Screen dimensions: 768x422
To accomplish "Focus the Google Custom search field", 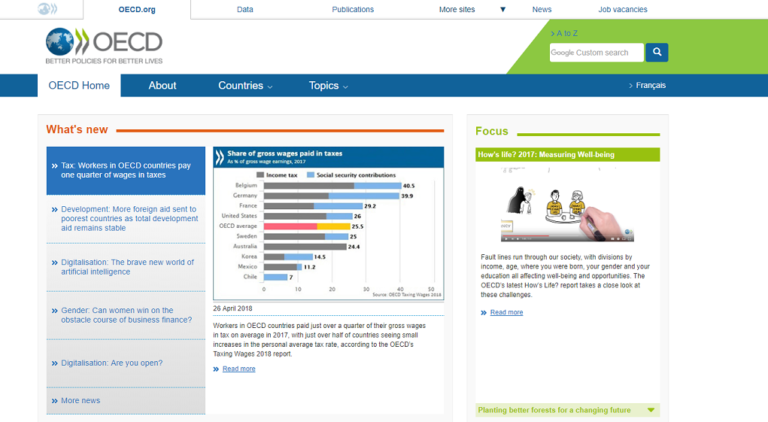I will tap(597, 52).
